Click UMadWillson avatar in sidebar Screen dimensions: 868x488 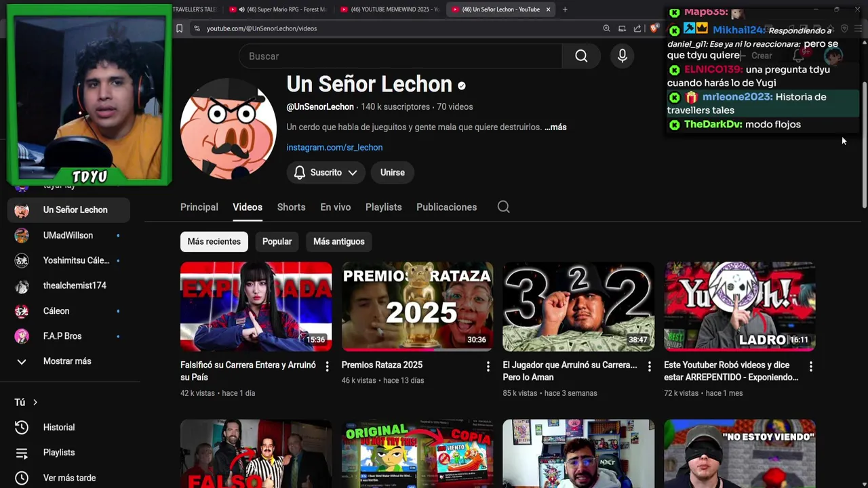(x=22, y=235)
